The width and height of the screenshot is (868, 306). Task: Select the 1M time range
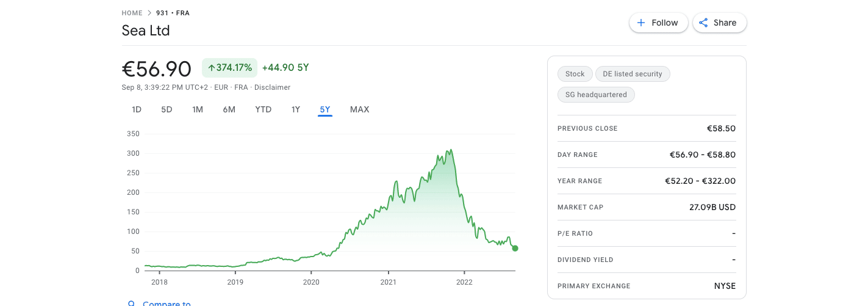pos(198,109)
